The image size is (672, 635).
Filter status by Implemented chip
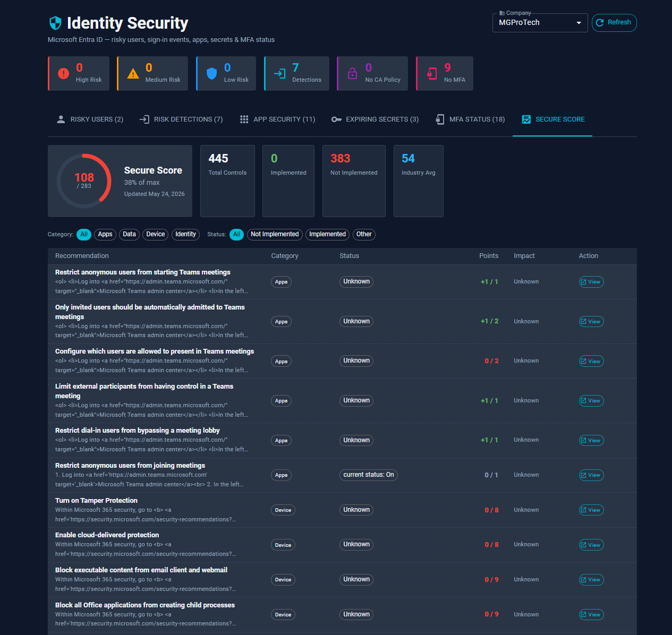[328, 235]
